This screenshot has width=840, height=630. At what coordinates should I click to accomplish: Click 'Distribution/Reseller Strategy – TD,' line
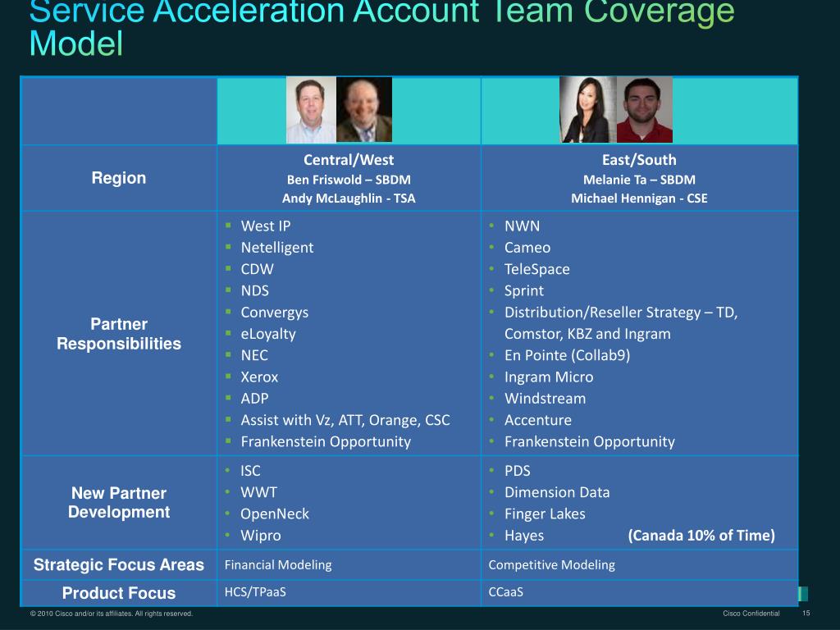(x=621, y=313)
